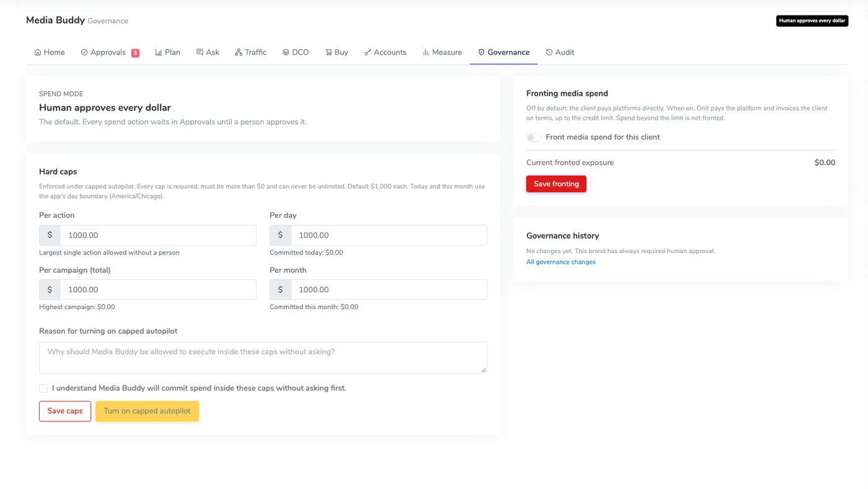Image resolution: width=868 pixels, height=489 pixels.
Task: Click the SPEND MODE label
Action: [61, 94]
